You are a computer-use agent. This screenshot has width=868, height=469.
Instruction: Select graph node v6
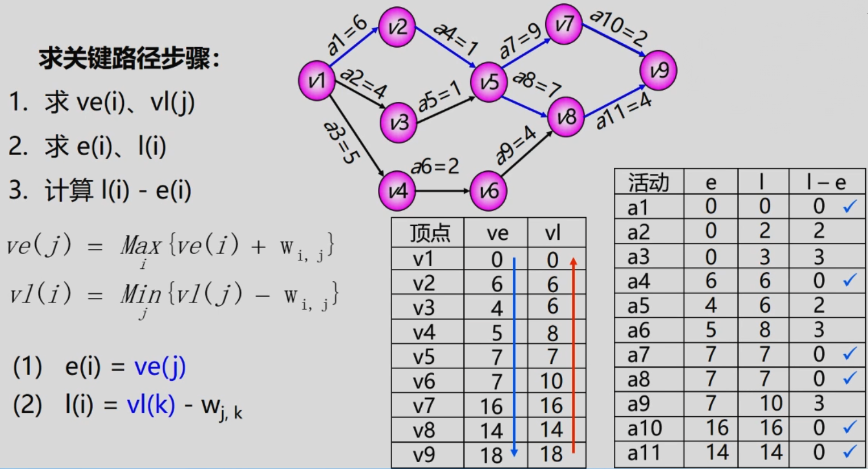tap(489, 191)
